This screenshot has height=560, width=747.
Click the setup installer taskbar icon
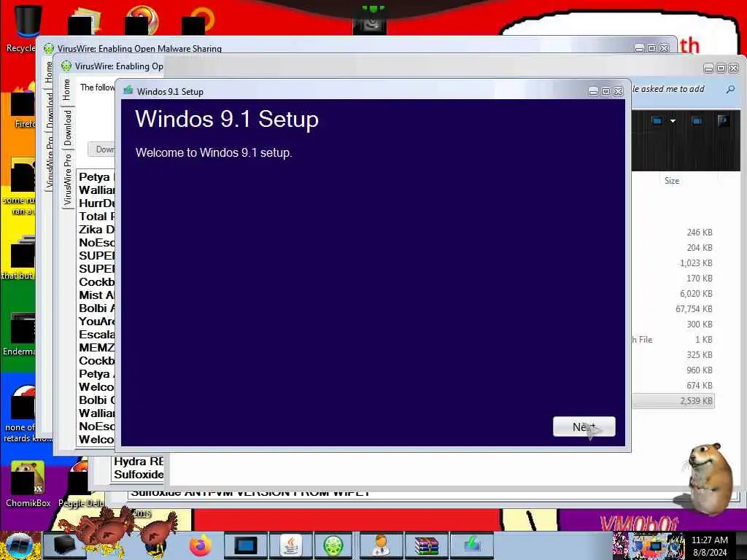tap(471, 545)
